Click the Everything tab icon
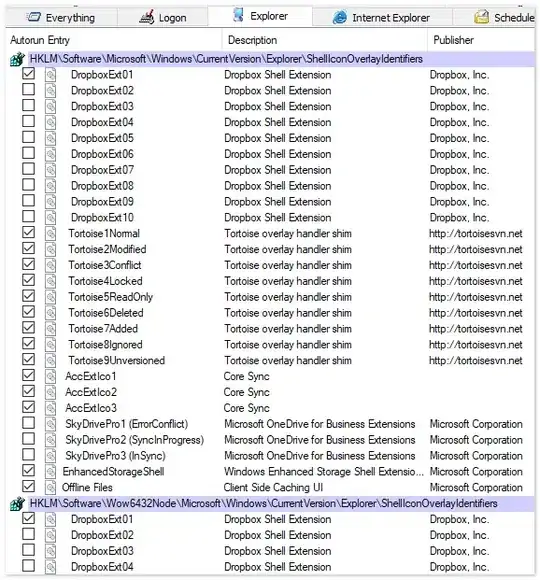 point(34,17)
